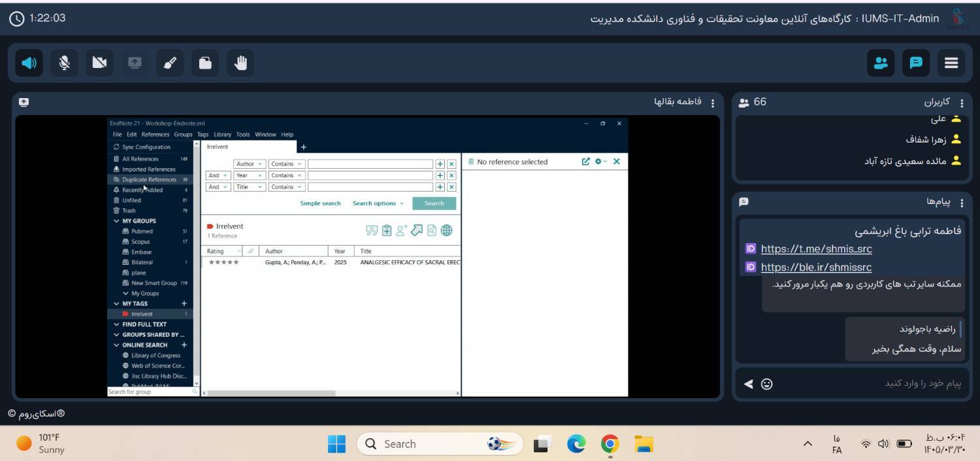The width and height of the screenshot is (980, 461).
Task: Click the insert citation quote icon
Action: [x=372, y=230]
